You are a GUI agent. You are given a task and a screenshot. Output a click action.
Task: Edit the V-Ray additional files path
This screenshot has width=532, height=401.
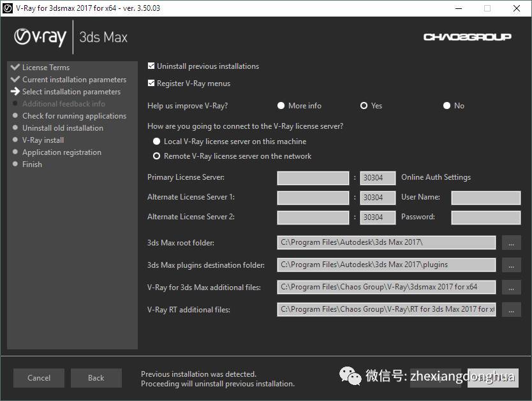(387, 287)
